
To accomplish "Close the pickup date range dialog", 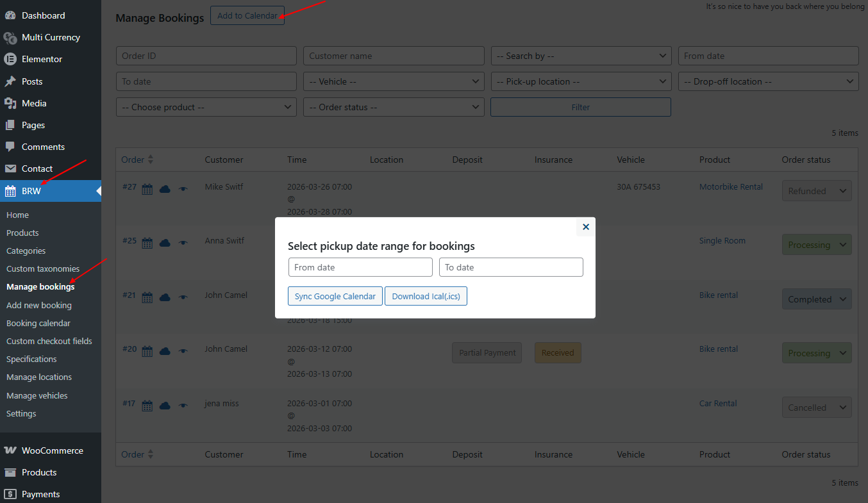I will coord(585,227).
